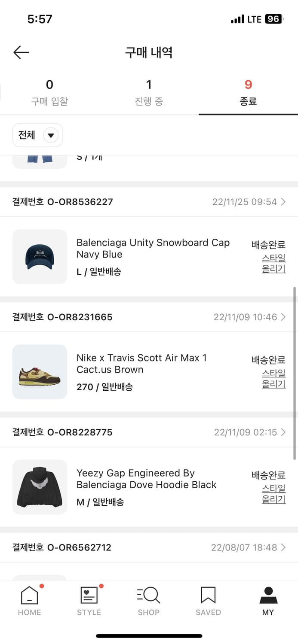This screenshot has width=298, height=644.
Task: Open the STYLE feed icon
Action: (x=89, y=595)
